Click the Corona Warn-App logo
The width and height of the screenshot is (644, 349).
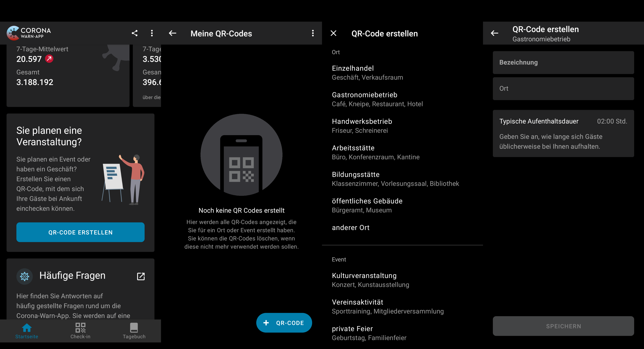point(29,33)
